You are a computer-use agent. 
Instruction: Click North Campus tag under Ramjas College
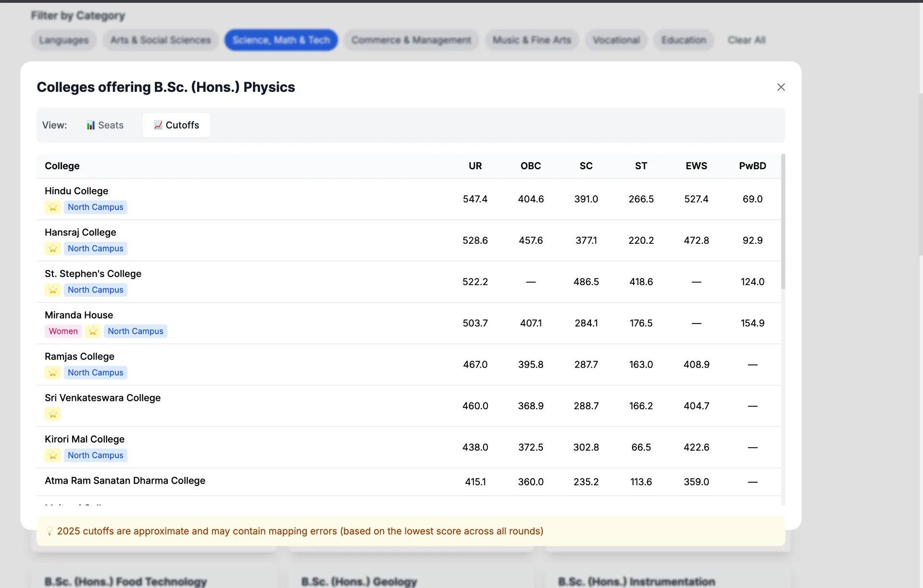pos(95,373)
